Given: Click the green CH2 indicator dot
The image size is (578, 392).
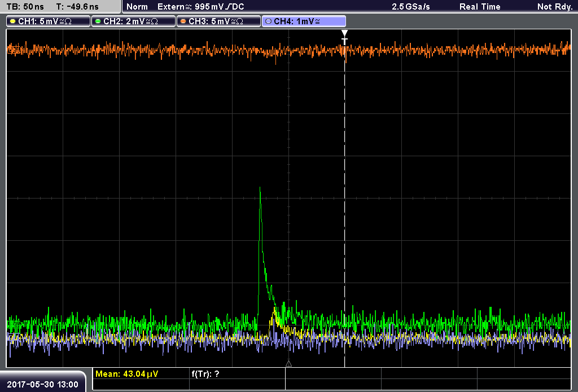Looking at the screenshot, I should 98,21.
